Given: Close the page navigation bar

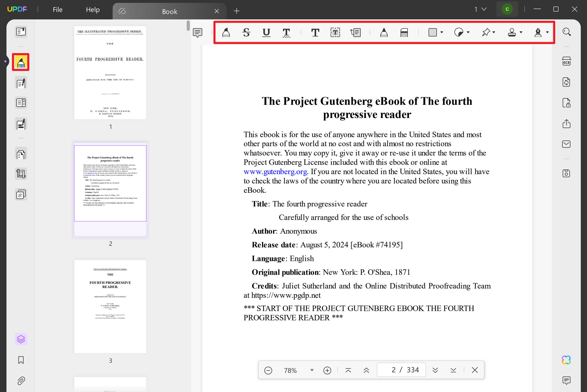Looking at the screenshot, I should click(475, 370).
